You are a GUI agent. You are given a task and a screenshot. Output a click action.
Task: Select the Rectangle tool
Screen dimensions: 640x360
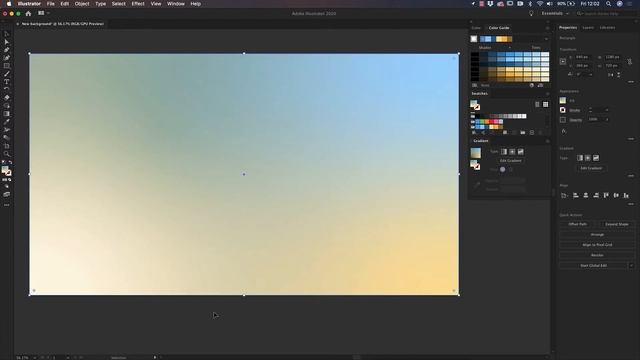pos(7,66)
